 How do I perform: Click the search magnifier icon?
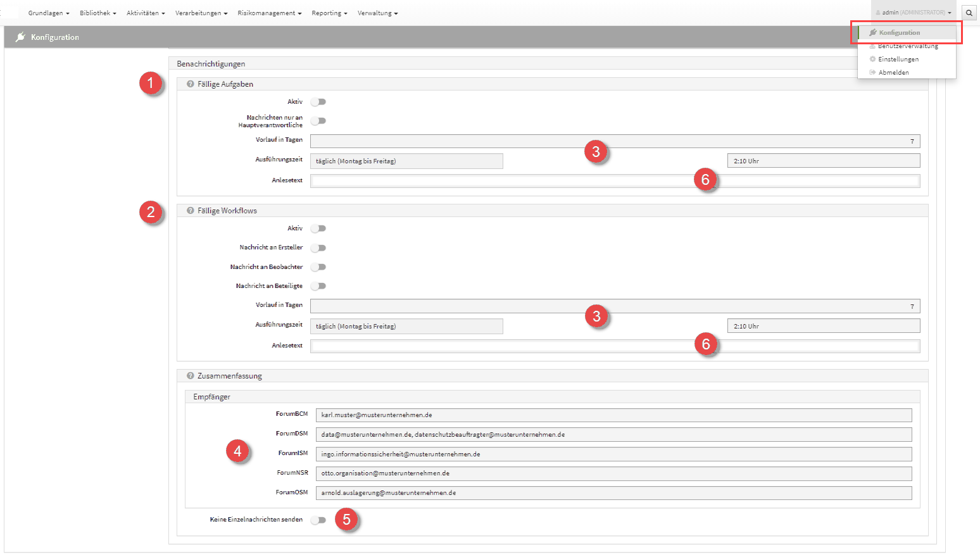[x=969, y=13]
